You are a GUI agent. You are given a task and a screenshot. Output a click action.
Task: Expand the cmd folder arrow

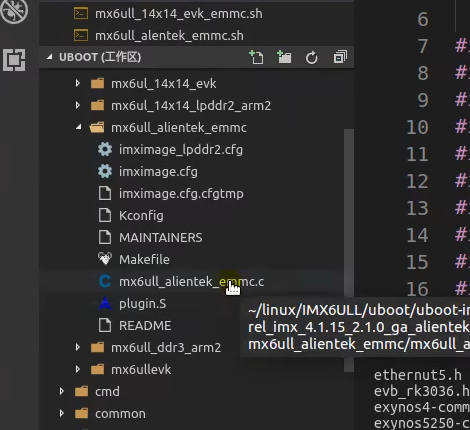click(x=62, y=391)
